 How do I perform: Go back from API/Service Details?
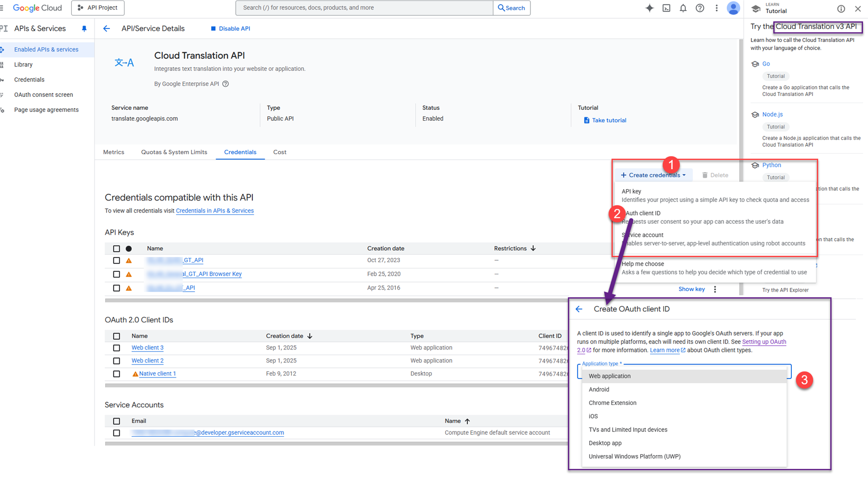tap(107, 28)
